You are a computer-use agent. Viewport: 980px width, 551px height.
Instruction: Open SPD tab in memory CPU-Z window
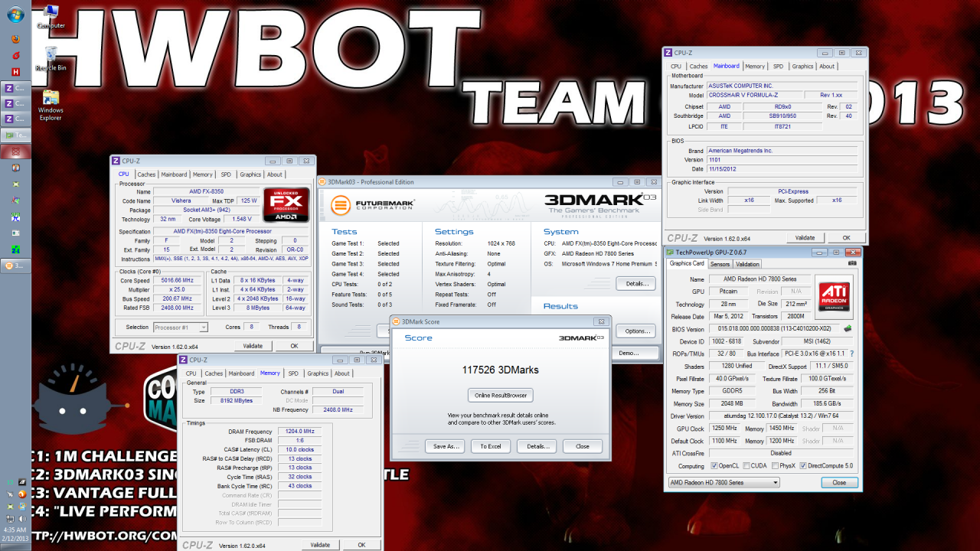point(293,373)
